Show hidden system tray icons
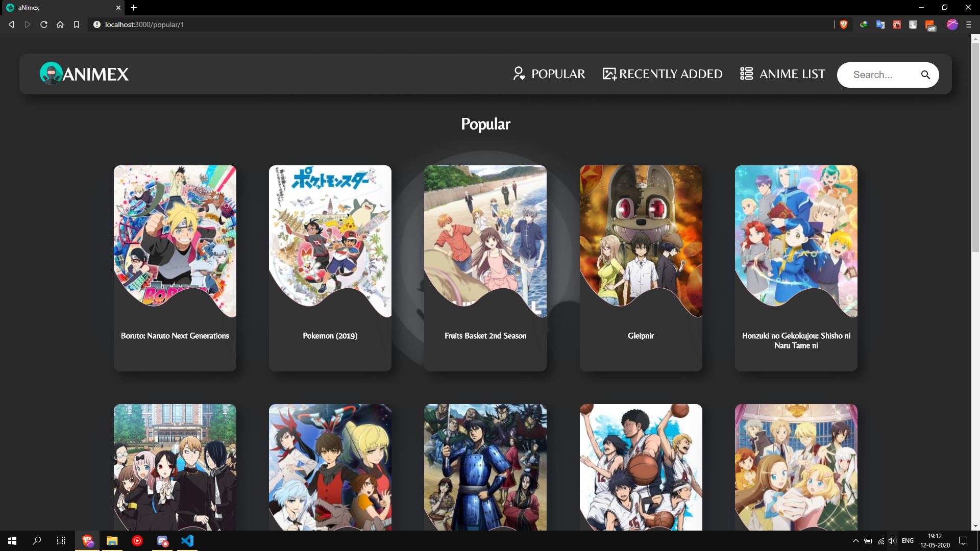This screenshot has width=980, height=551. click(x=855, y=541)
